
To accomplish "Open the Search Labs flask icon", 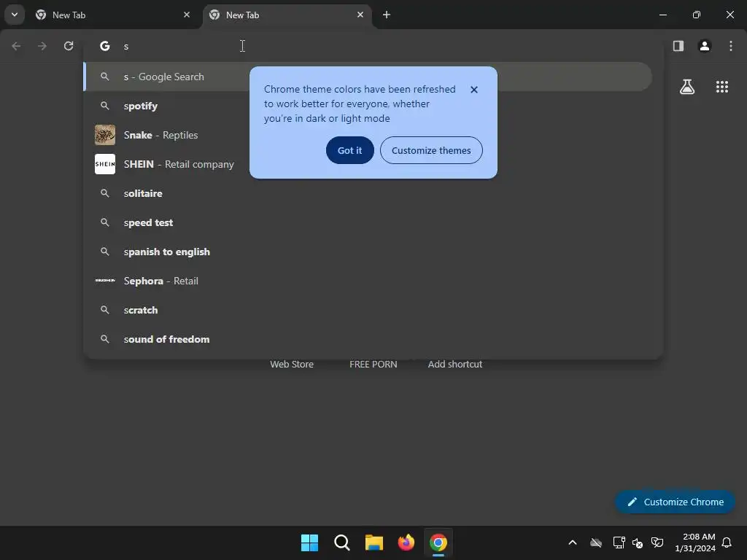I will coord(687,87).
